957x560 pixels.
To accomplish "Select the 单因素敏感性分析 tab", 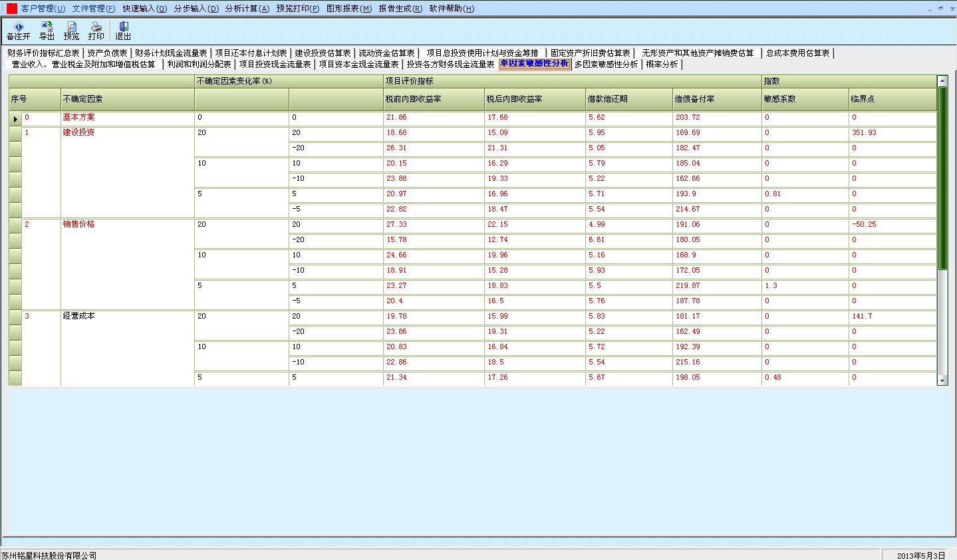I will [534, 64].
